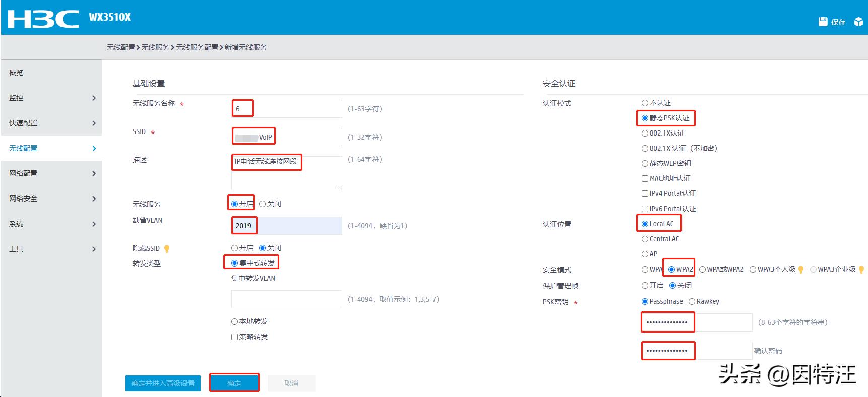Expand the 监控 chevron arrow
This screenshot has height=397, width=868.
tap(94, 98)
